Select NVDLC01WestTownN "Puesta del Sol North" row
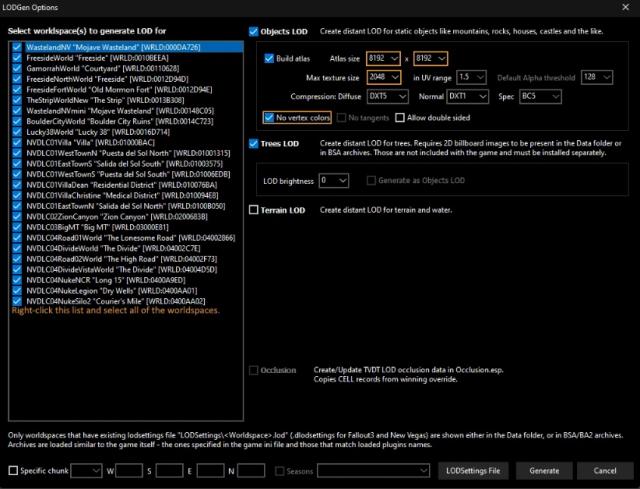Screen dimensions: 640x489 (x=128, y=153)
